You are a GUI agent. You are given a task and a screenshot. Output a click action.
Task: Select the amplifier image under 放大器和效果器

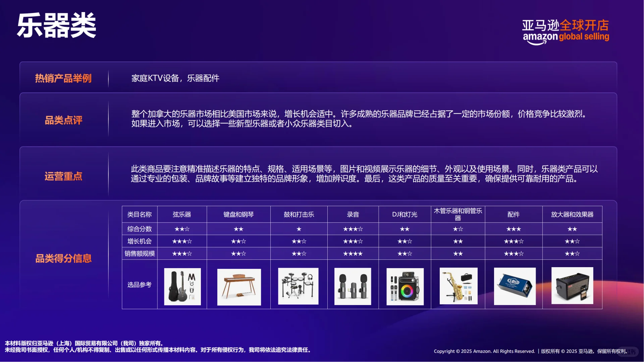click(572, 287)
